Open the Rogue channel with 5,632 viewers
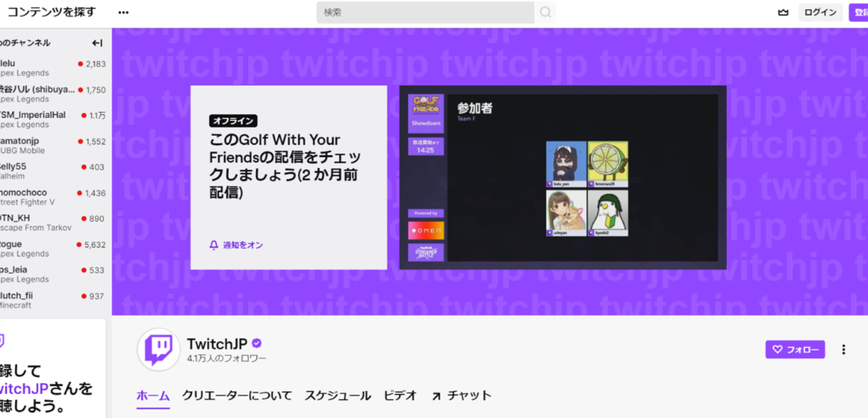Viewport: 868px width, 418px height. pyautogui.click(x=53, y=248)
